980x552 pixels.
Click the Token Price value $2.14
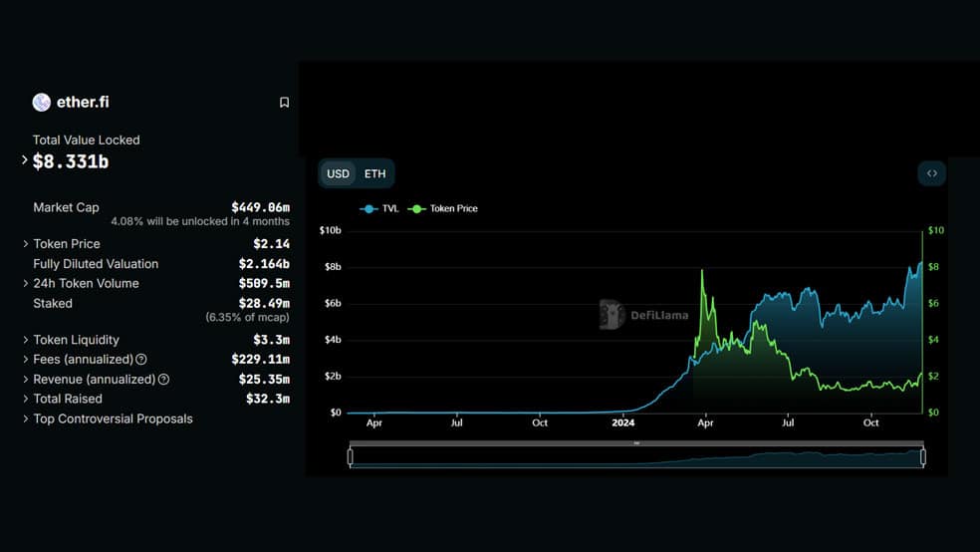tap(271, 244)
